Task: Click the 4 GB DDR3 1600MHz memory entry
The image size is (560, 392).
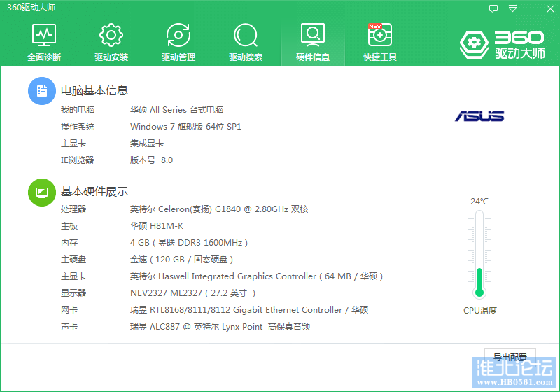Action: [189, 243]
